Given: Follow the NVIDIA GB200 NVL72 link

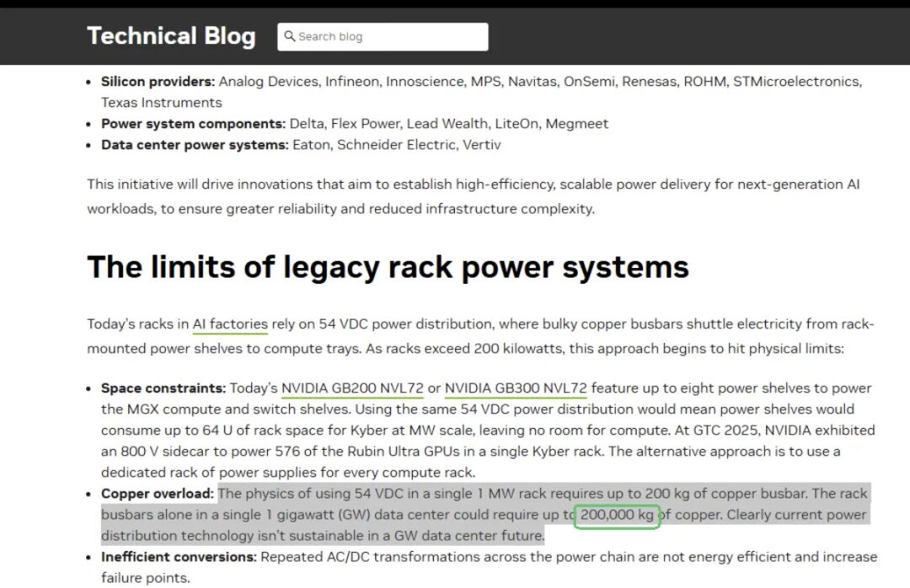Looking at the screenshot, I should 352,388.
